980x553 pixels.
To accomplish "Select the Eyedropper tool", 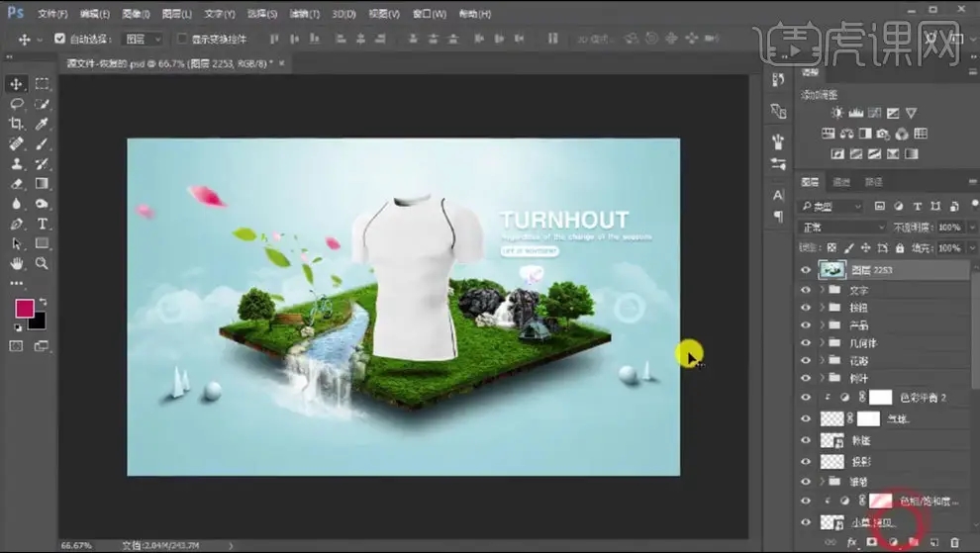I will point(42,124).
